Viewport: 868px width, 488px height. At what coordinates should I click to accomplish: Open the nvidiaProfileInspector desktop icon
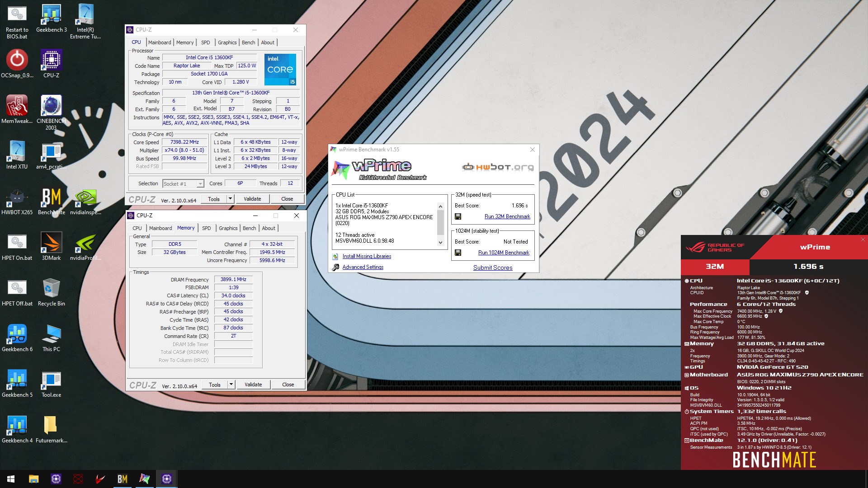[x=85, y=246]
